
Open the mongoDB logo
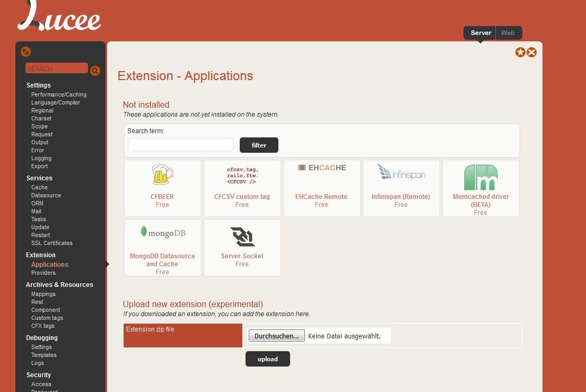click(163, 232)
